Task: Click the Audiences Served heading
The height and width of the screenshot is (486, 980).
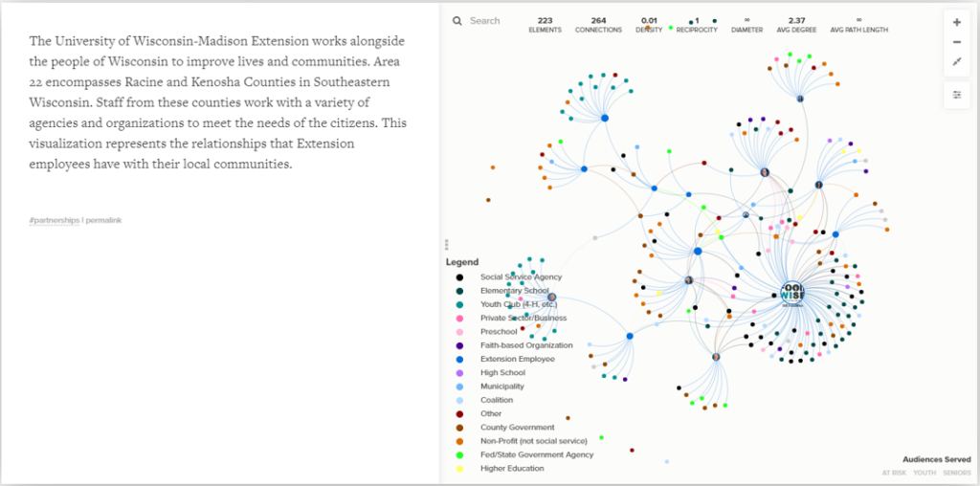Action: 937,460
